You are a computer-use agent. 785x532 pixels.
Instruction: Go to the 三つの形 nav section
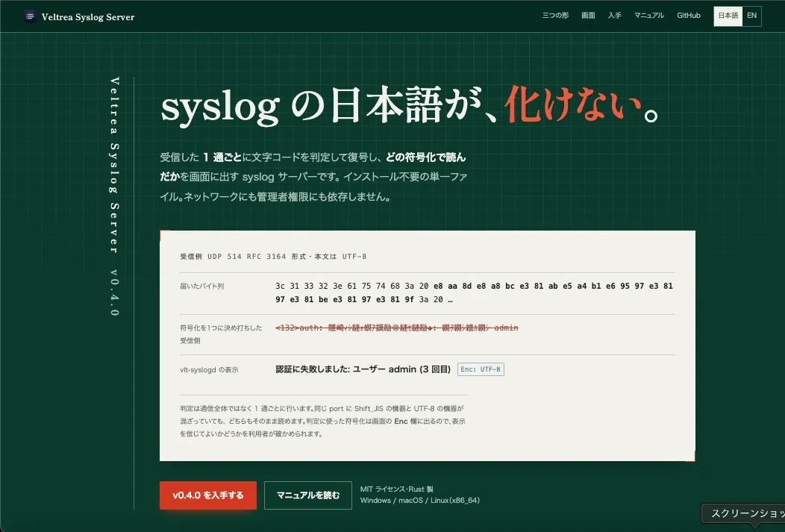click(555, 16)
